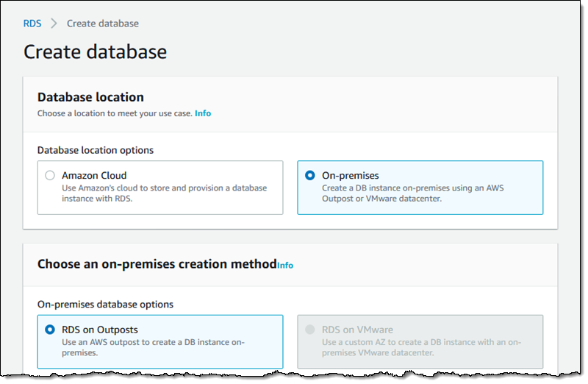Click the Create database breadcrumb item
The width and height of the screenshot is (588, 384).
pos(102,24)
